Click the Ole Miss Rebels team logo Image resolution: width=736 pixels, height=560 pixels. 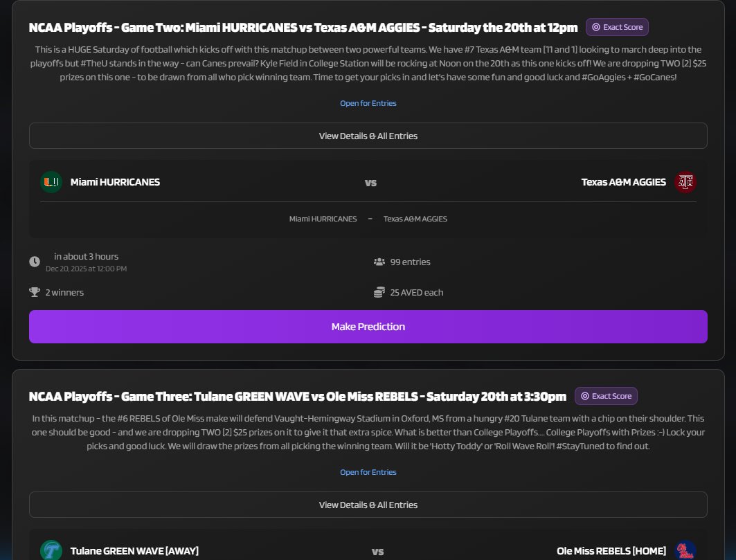click(x=685, y=550)
